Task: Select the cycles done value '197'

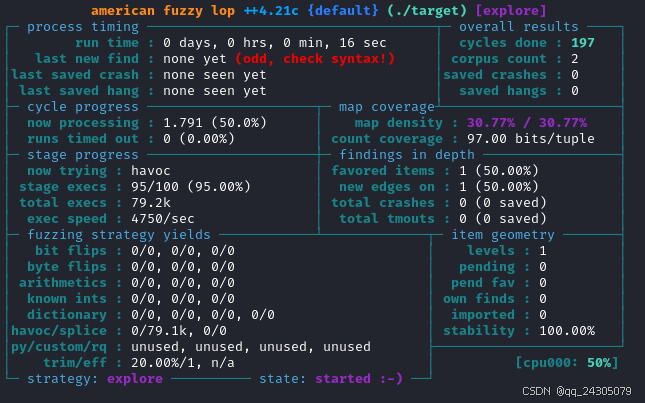Action: (582, 43)
